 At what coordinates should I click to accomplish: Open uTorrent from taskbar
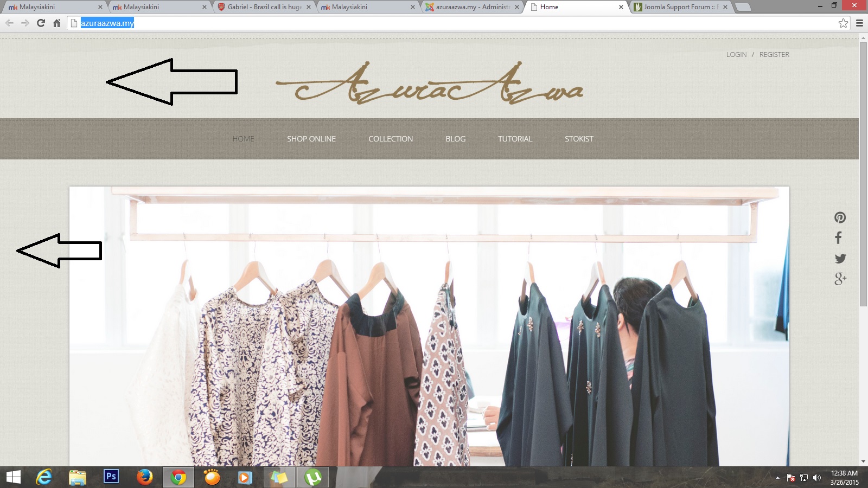(x=312, y=477)
